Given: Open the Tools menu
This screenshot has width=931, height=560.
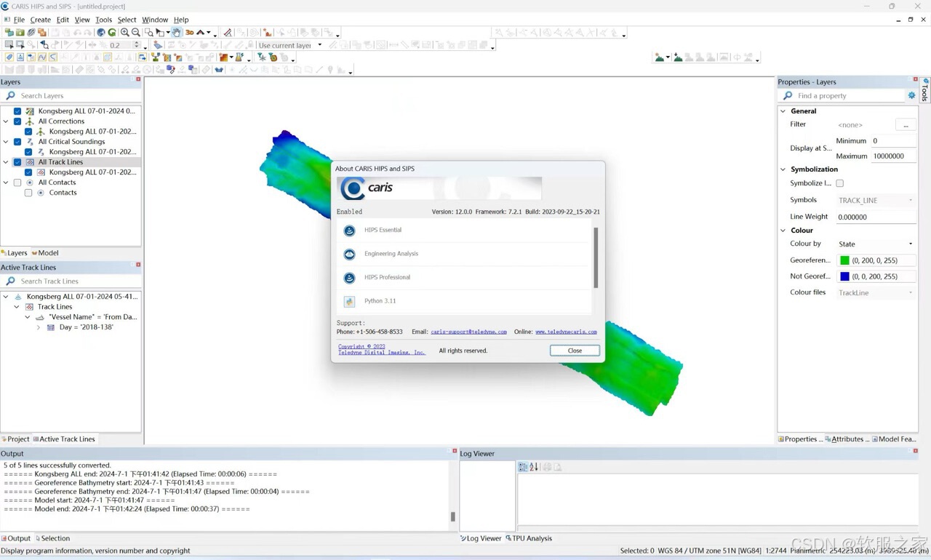Looking at the screenshot, I should coord(104,20).
